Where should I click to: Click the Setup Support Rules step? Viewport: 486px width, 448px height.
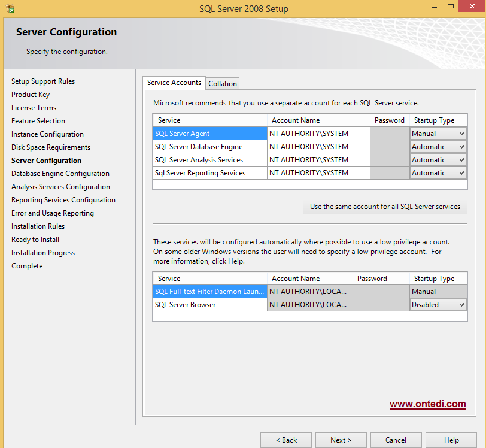tap(43, 81)
